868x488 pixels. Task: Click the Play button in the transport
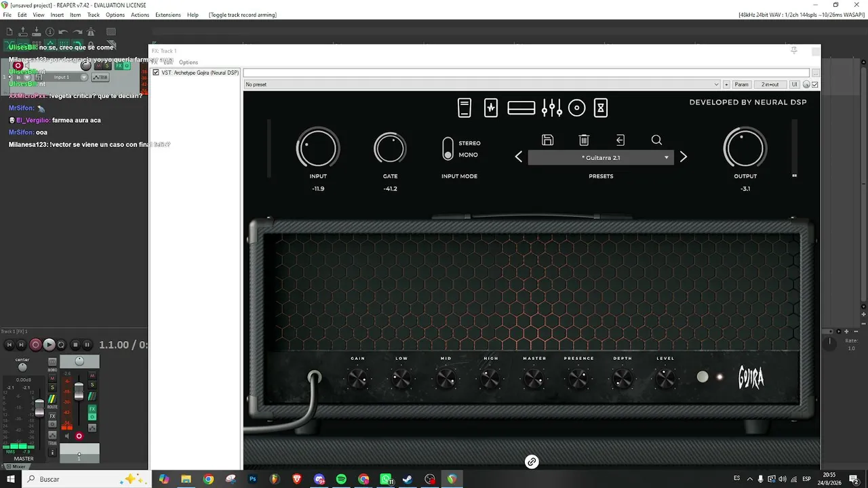(x=49, y=345)
